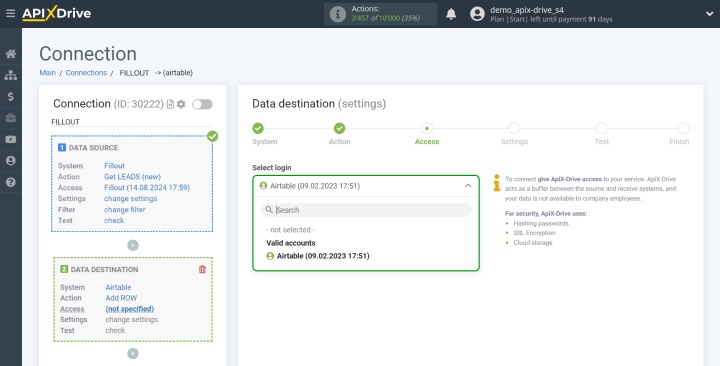Image resolution: width=720 pixels, height=366 pixels.
Task: Focus the login Search field
Action: 366,210
